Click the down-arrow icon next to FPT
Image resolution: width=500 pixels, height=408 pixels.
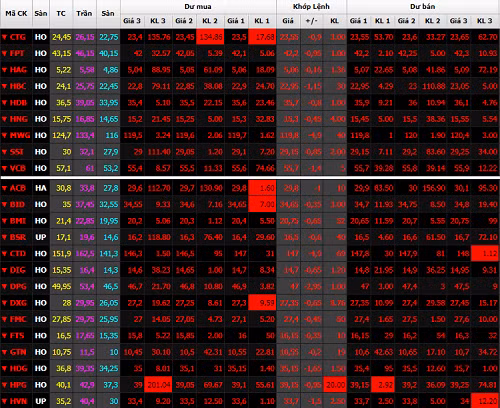click(x=4, y=54)
